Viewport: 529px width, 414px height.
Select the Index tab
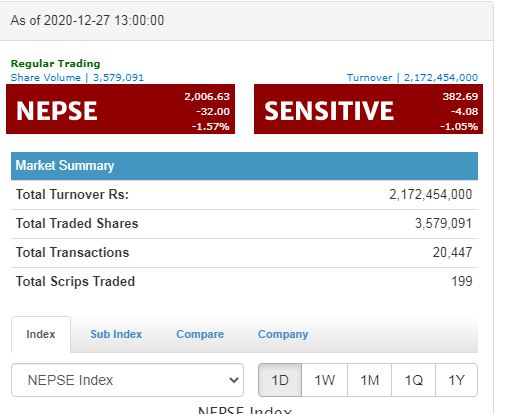coord(41,334)
